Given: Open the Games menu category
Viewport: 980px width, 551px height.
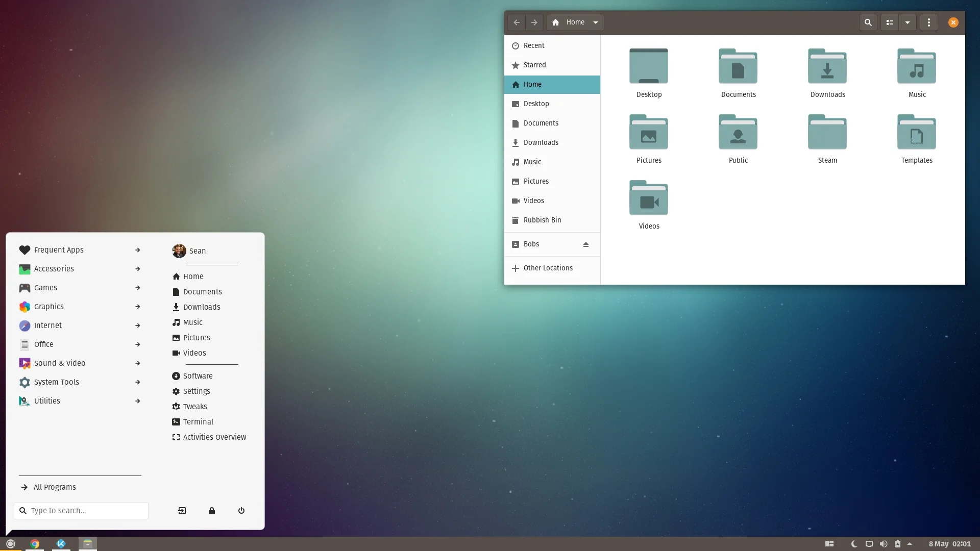Looking at the screenshot, I should click(x=80, y=288).
